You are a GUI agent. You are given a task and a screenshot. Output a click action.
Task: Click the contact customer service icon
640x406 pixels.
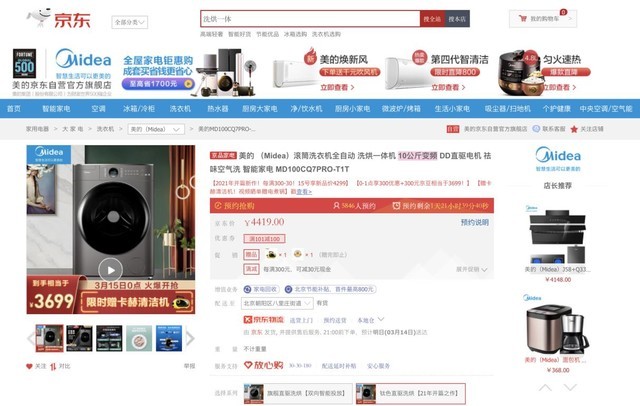[536, 129]
